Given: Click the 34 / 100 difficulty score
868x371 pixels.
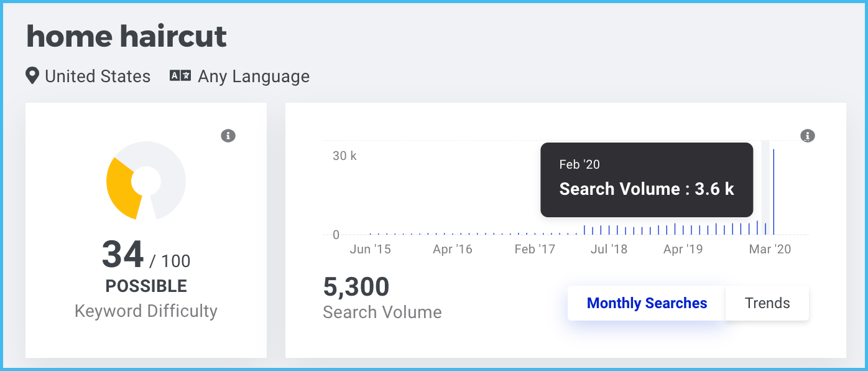Looking at the screenshot, I should (x=146, y=255).
